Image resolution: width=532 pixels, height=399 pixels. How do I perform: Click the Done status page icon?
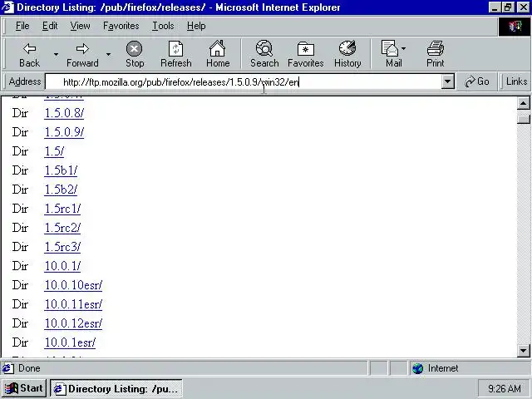[x=8, y=368]
